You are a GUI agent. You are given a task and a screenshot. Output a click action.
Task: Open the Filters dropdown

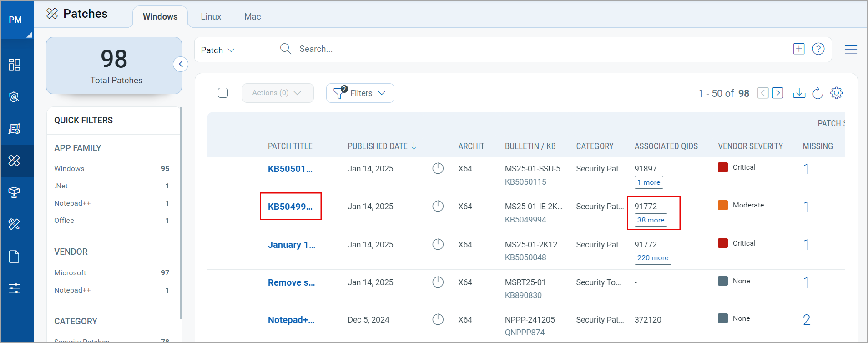360,93
